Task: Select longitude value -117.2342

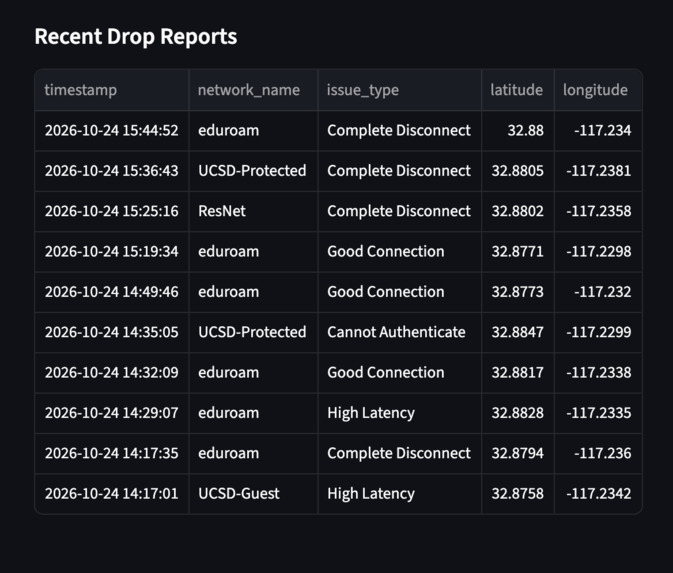Action: point(598,494)
